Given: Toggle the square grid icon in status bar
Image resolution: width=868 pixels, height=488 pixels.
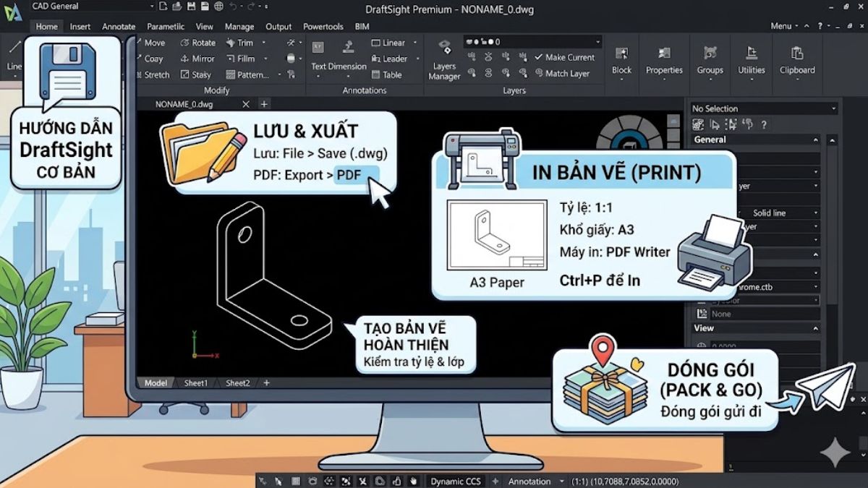Looking at the screenshot, I should pyautogui.click(x=295, y=481).
